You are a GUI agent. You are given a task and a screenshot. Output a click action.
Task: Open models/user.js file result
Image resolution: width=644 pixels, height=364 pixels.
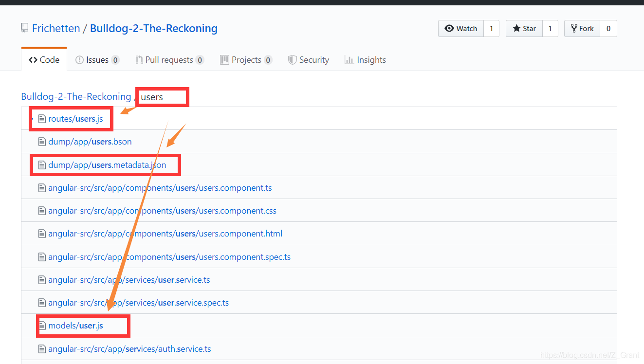[75, 326]
